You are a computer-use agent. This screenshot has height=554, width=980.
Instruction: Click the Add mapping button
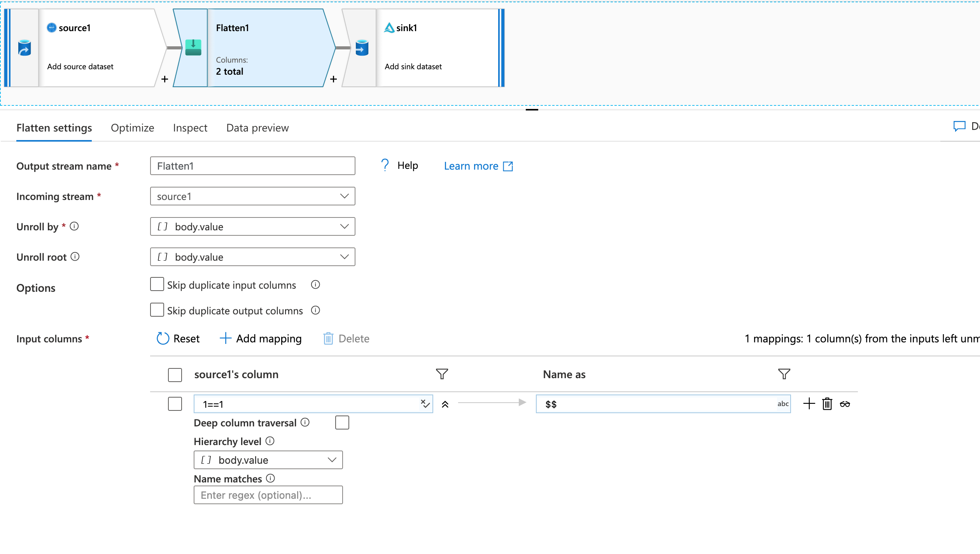(261, 338)
